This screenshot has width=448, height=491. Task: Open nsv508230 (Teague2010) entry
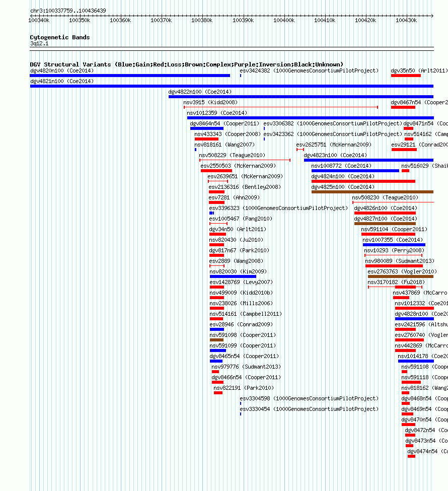[385, 197]
